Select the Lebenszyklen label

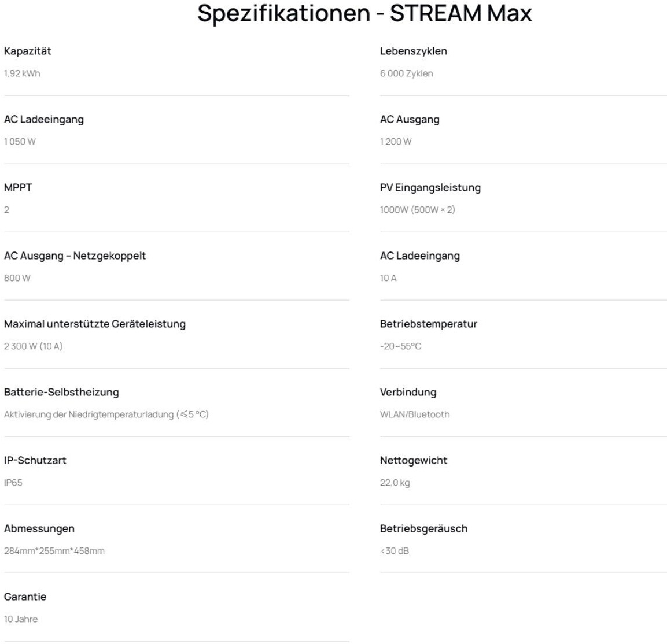[x=413, y=51]
